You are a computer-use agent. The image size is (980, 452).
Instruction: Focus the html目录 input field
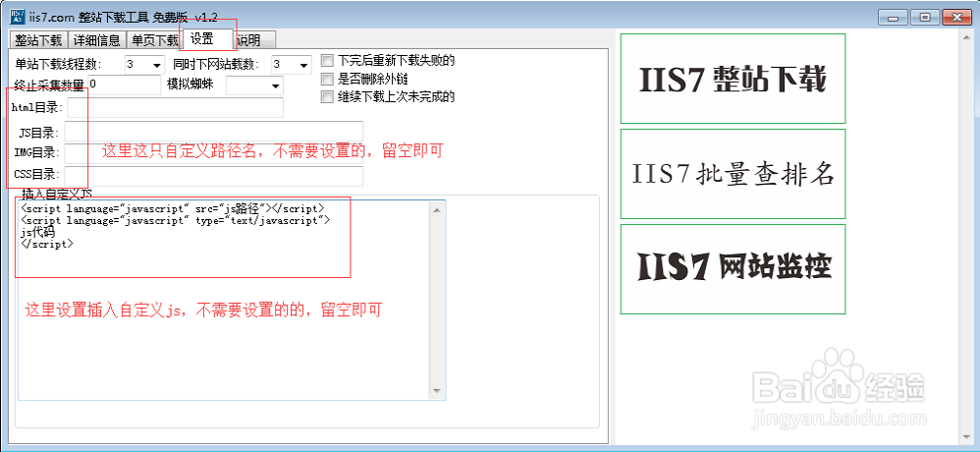click(175, 107)
